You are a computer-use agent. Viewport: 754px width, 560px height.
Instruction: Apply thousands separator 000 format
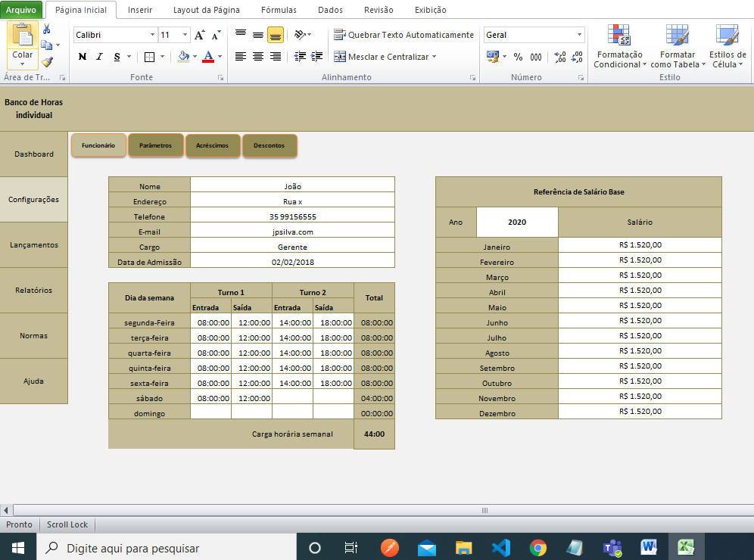(x=536, y=57)
